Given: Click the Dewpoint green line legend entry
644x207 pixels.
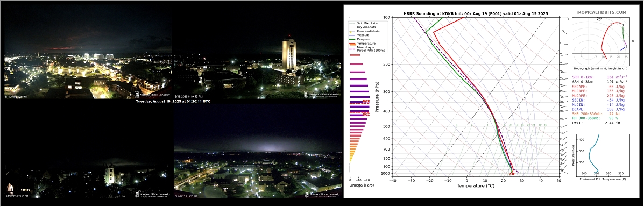Looking at the screenshot, I should (363, 39).
